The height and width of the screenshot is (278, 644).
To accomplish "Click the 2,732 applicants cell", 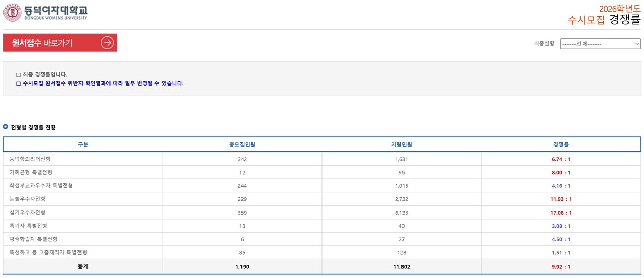I will (x=401, y=199).
